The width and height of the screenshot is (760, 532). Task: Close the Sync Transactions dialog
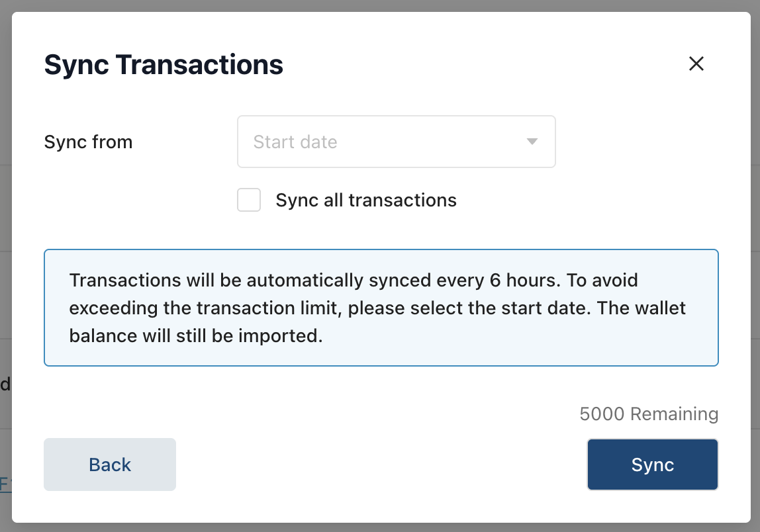pos(696,64)
